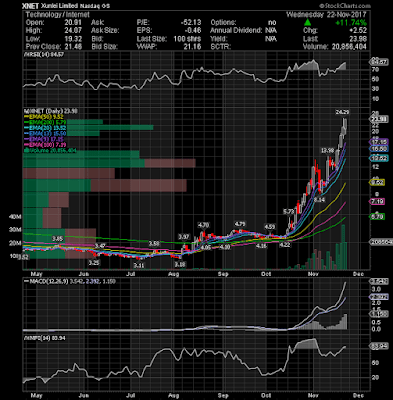Click the tallest green volume bar in November
Viewport: 393px width, 400px height.
point(342,247)
